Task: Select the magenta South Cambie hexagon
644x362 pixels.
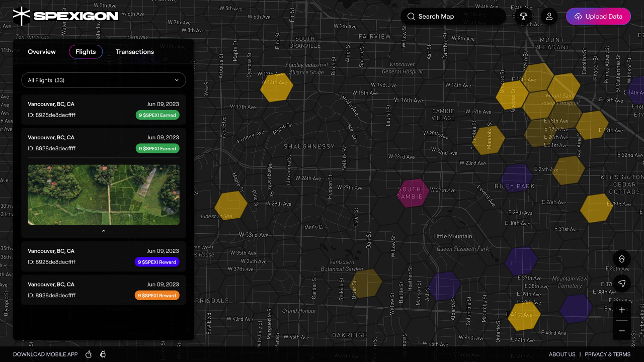Action: [413, 193]
